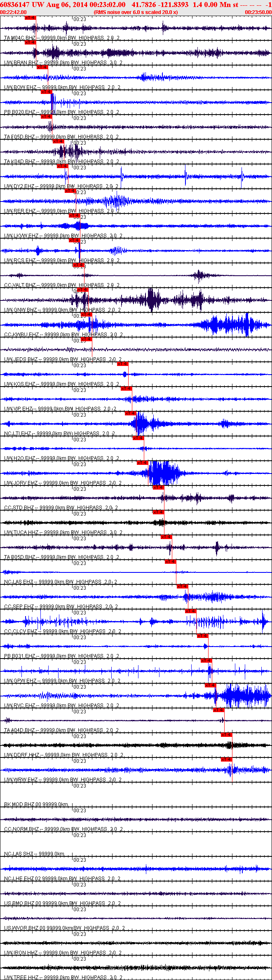Click the 00:23 tick label above TA.M04C

pyautogui.click(x=80, y=19)
